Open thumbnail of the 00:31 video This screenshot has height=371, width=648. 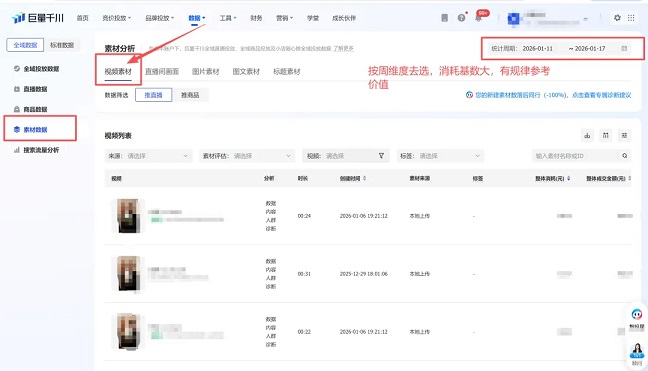129,273
